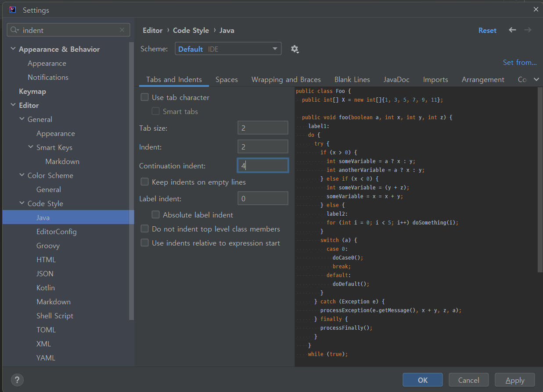
Task: Select Appearance under Editor General
Action: pos(56,133)
